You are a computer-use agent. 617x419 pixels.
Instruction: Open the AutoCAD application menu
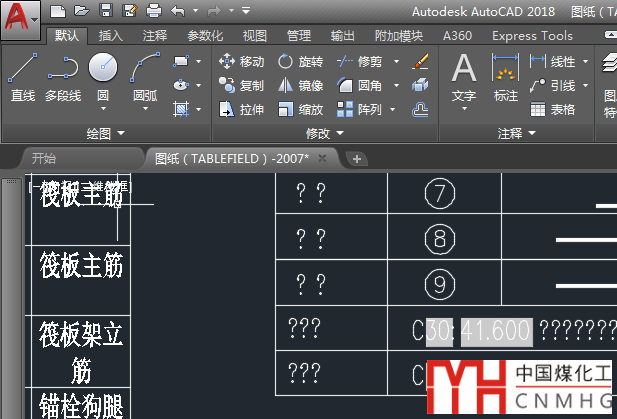(20, 20)
